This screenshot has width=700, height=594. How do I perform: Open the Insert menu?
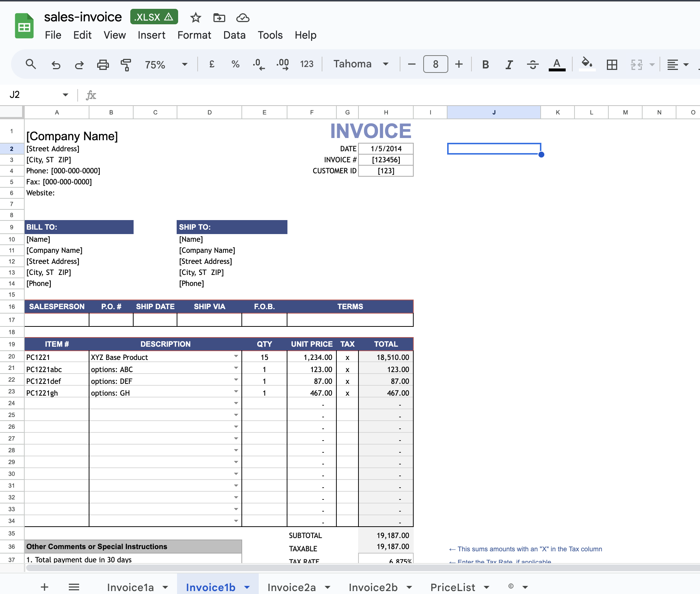pyautogui.click(x=152, y=35)
